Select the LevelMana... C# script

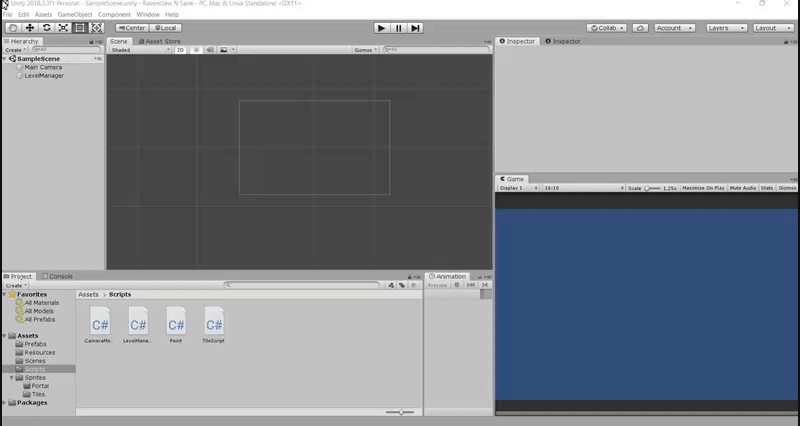pyautogui.click(x=138, y=325)
